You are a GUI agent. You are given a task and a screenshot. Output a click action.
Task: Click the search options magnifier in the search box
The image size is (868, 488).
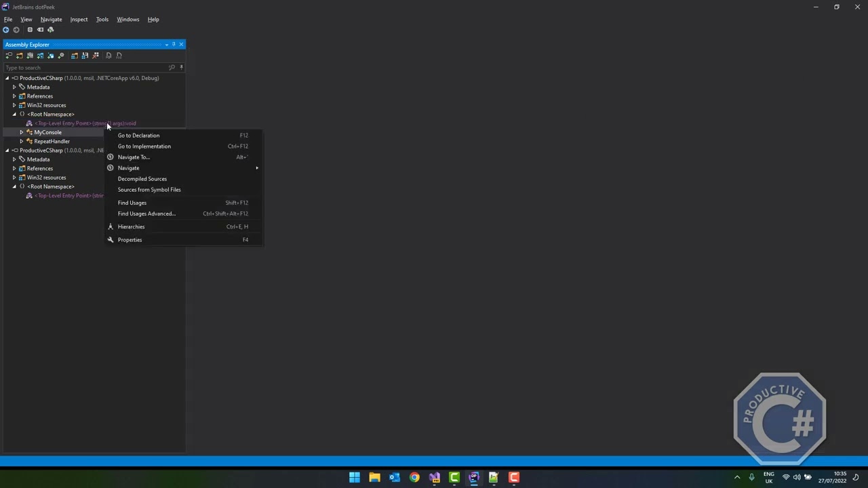click(172, 67)
